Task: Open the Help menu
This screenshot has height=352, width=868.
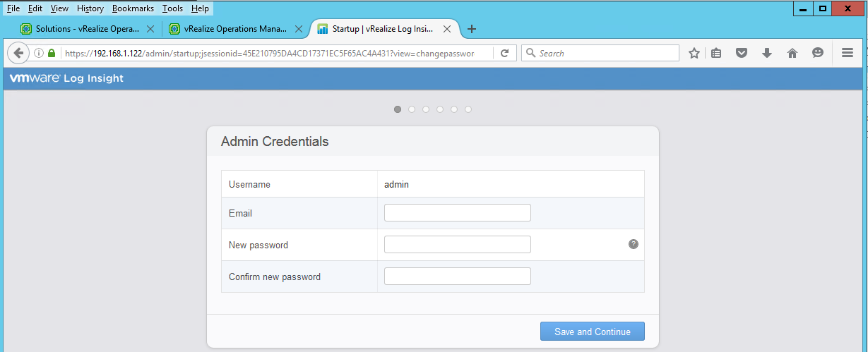Action: tap(200, 8)
